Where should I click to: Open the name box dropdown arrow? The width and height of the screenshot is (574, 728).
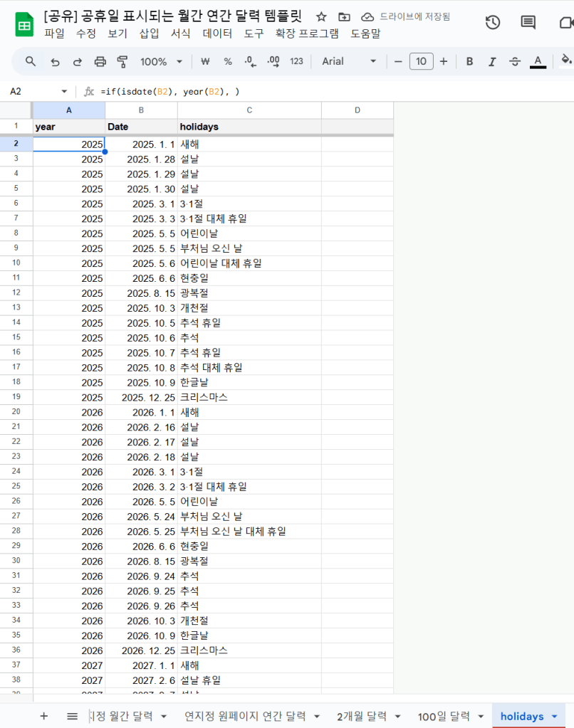coord(64,92)
